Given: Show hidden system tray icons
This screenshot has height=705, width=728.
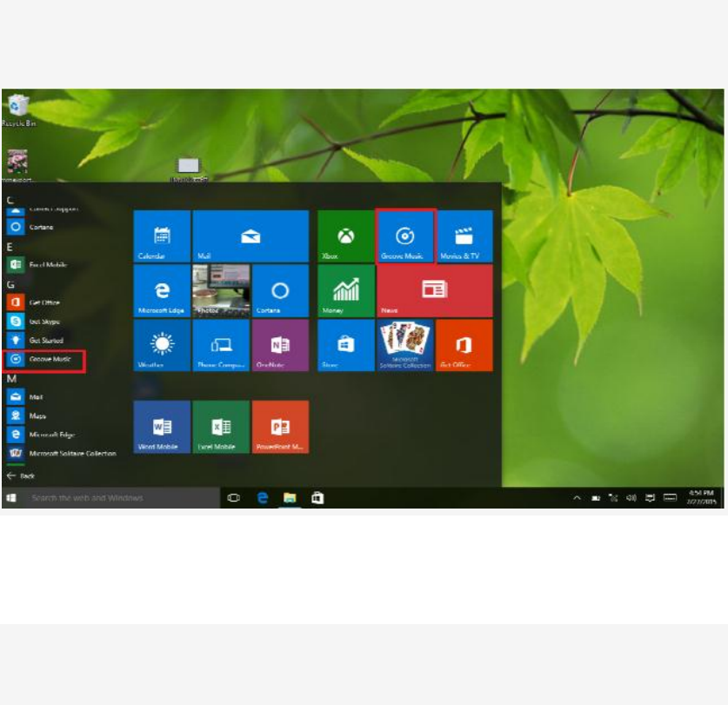Looking at the screenshot, I should (578, 498).
